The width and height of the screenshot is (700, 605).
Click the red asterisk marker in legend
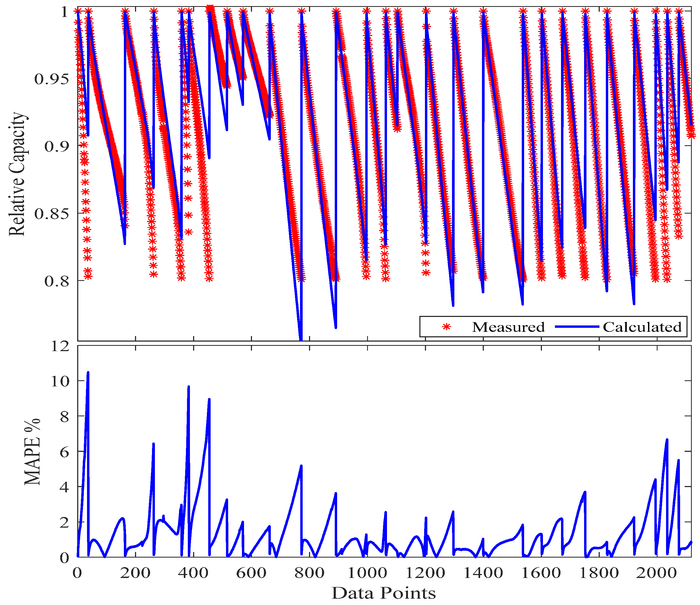click(x=447, y=327)
